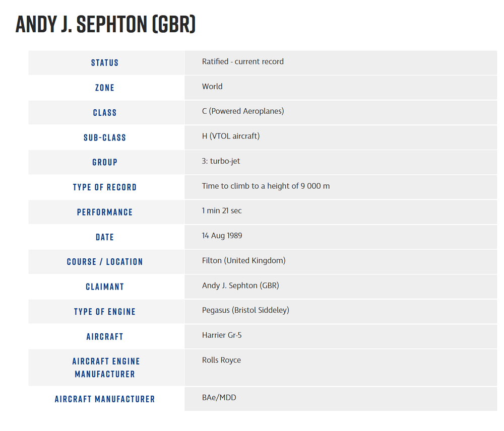
Task: Click 'Pegasus (Bristol Siddeley)' engine value
Action: pyautogui.click(x=245, y=310)
